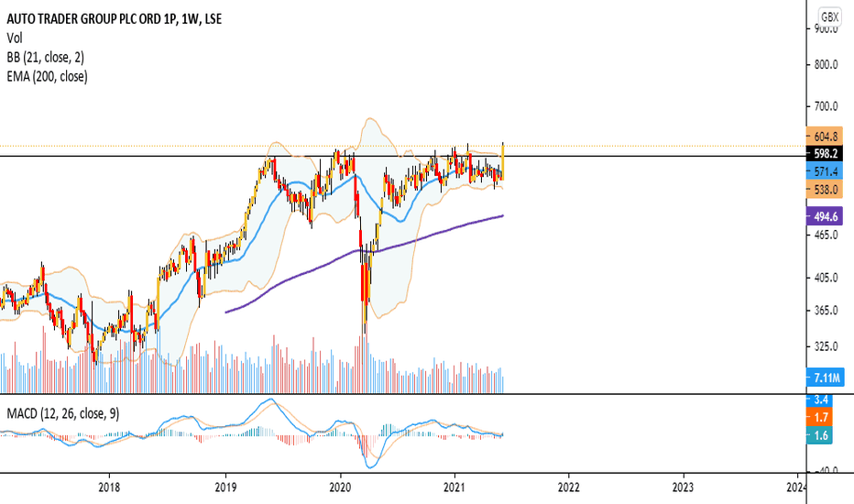
Task: Click the purple 494.6 EMA price tag
Action: [825, 216]
